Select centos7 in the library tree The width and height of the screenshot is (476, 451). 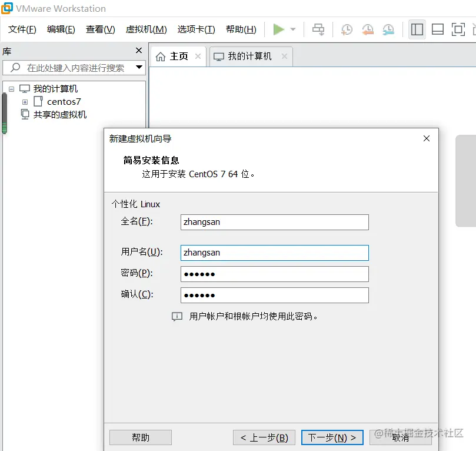pyautogui.click(x=64, y=102)
